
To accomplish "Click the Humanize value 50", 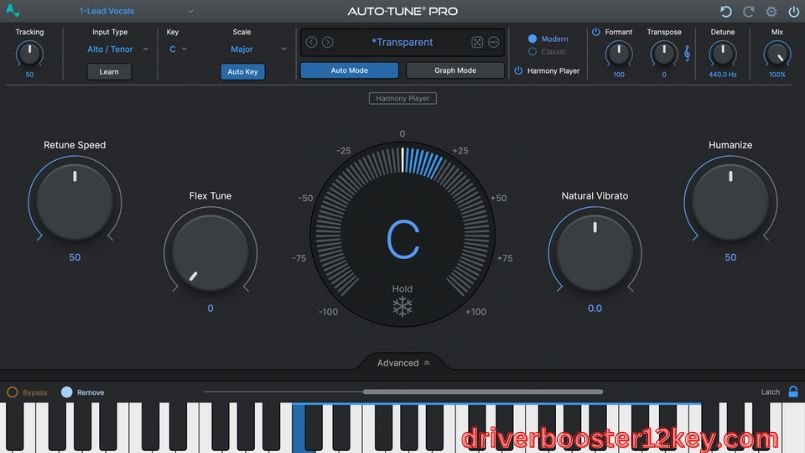I will click(x=730, y=257).
